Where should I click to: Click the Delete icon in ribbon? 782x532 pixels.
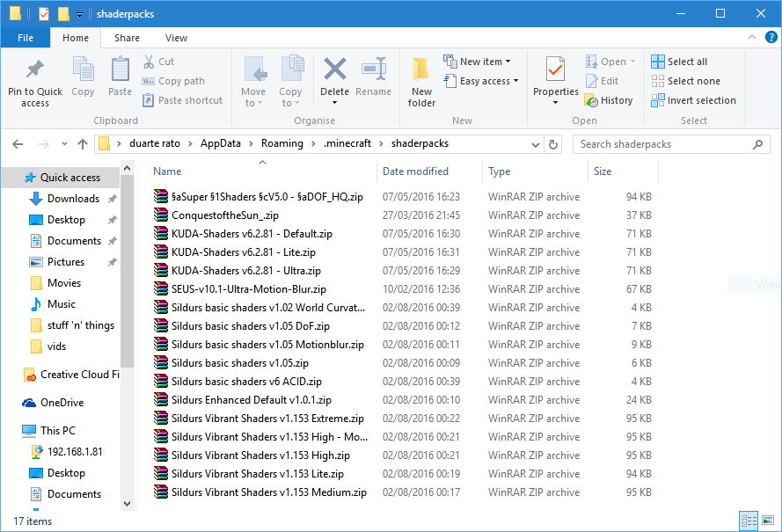[x=334, y=69]
